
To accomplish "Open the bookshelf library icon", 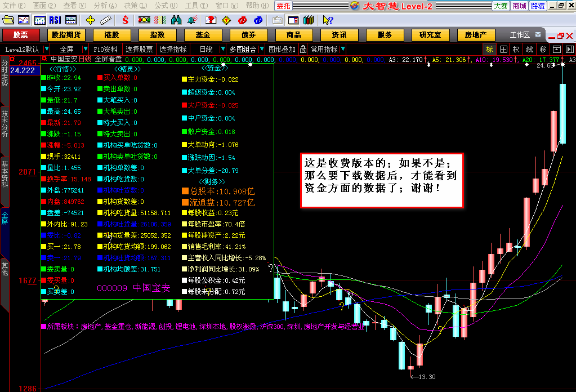I will [309, 20].
